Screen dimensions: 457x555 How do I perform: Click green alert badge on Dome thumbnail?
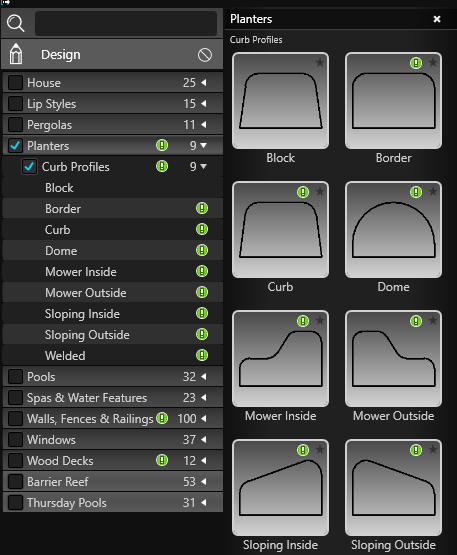[416, 192]
